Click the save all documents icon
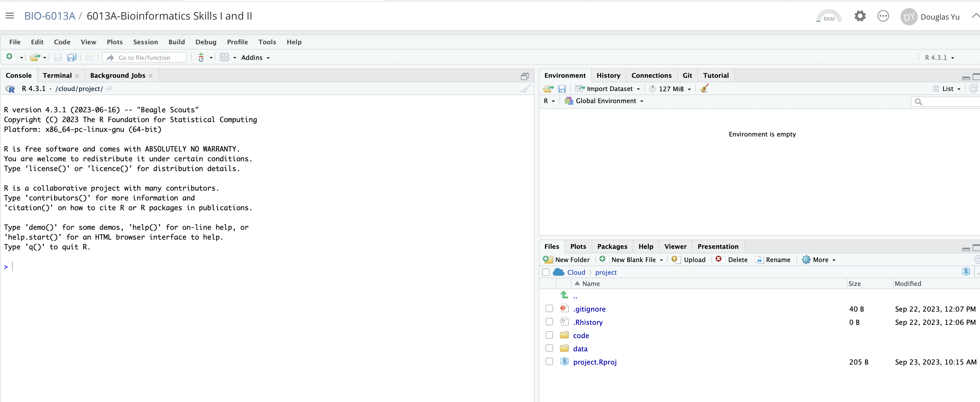This screenshot has width=980, height=402. point(71,57)
